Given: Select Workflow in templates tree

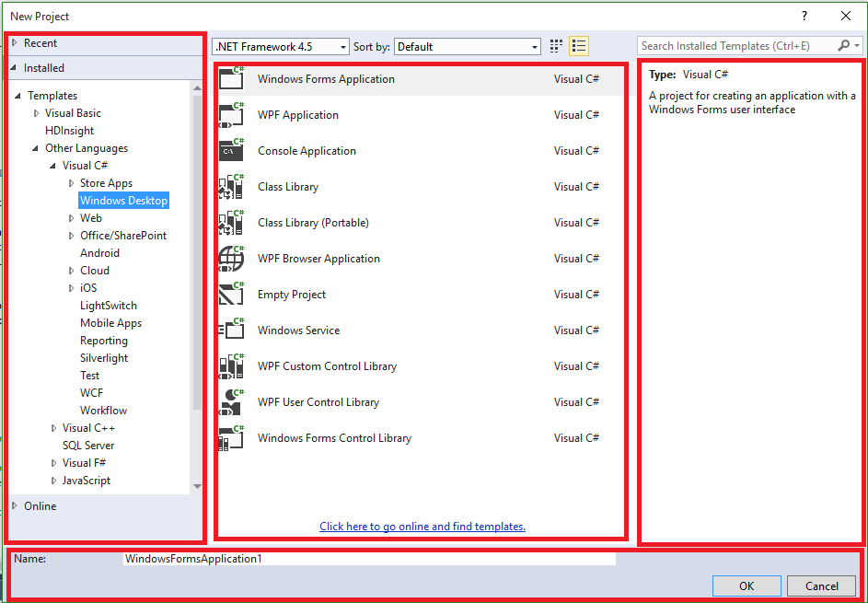Looking at the screenshot, I should [x=103, y=411].
